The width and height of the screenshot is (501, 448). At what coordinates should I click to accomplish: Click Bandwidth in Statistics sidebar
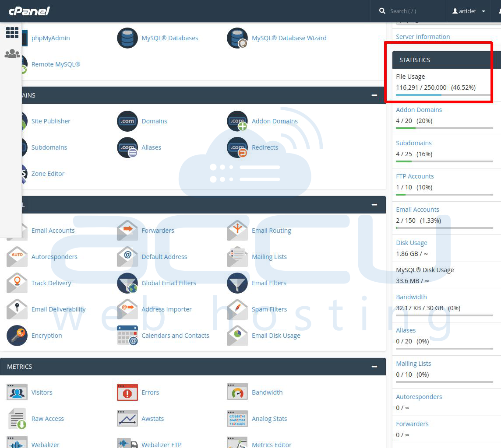(x=411, y=297)
